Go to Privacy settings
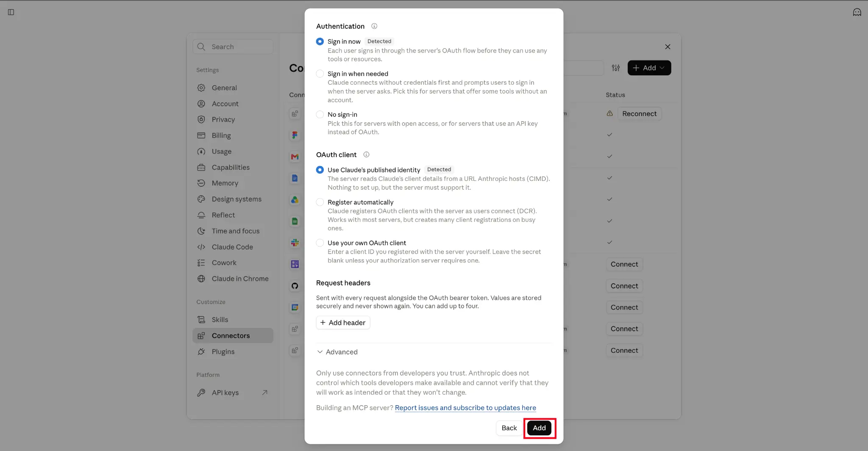The height and width of the screenshot is (451, 868). point(233,119)
